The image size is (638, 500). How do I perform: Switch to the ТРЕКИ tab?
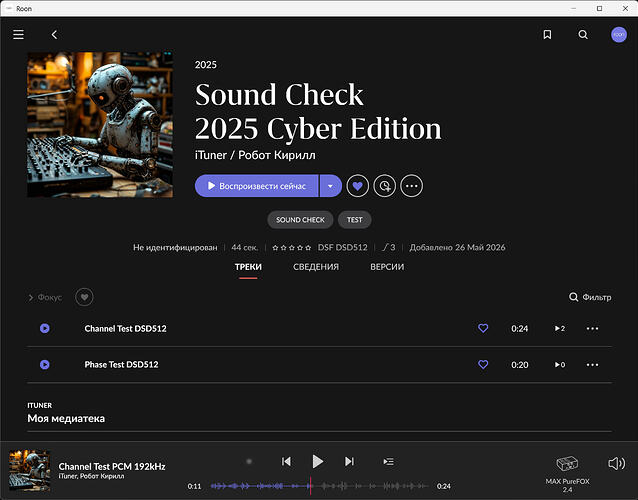tap(248, 267)
